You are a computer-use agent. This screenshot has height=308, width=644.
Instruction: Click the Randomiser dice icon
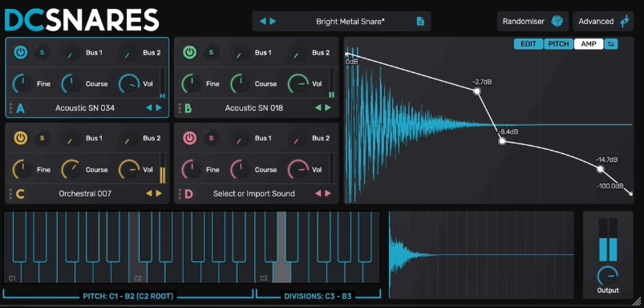557,22
